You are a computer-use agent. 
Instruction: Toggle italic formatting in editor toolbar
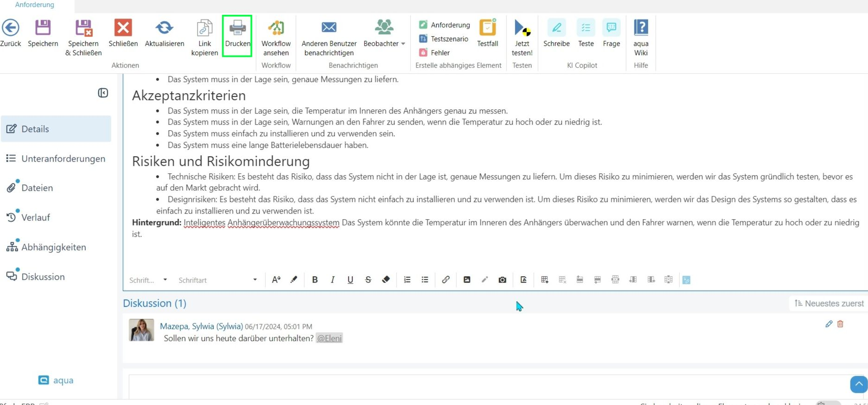coord(332,280)
